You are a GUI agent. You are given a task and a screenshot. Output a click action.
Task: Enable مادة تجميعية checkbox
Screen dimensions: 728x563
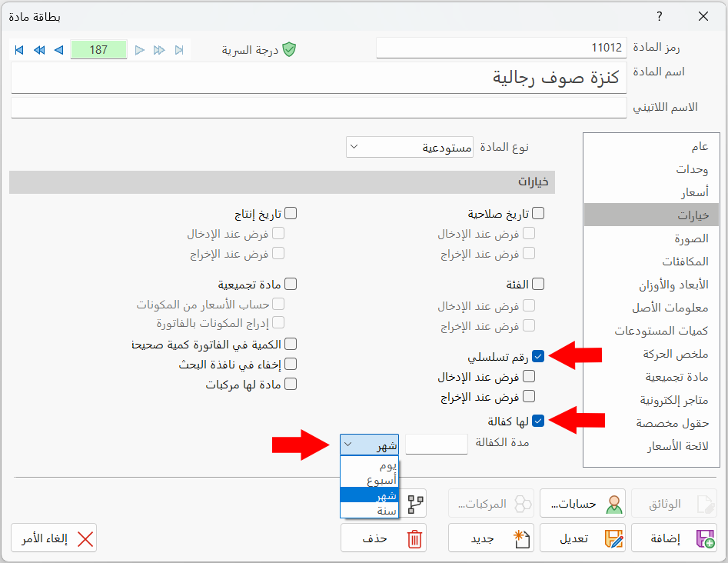[290, 284]
